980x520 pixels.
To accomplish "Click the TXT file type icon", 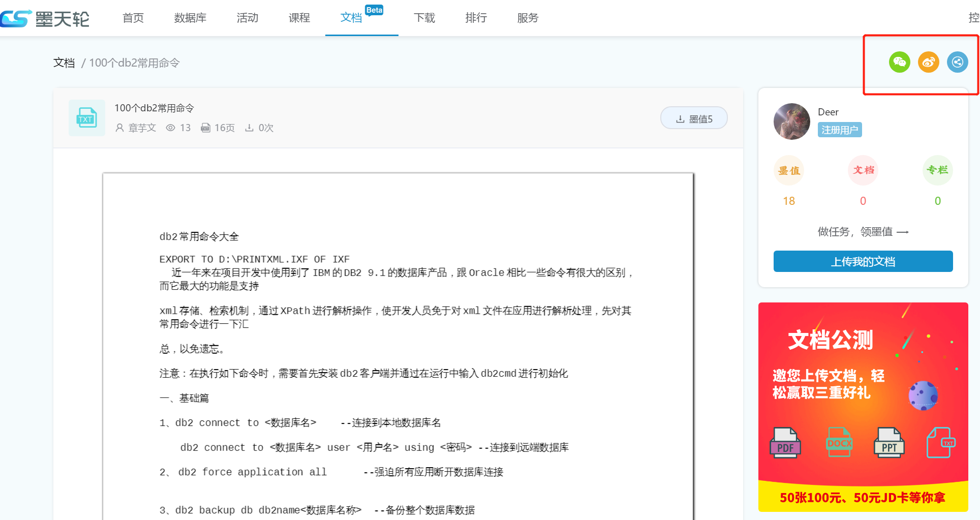I will point(86,118).
